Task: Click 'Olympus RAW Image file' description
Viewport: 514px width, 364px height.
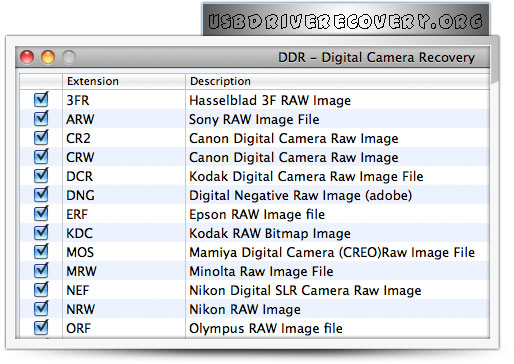Action: coord(266,328)
